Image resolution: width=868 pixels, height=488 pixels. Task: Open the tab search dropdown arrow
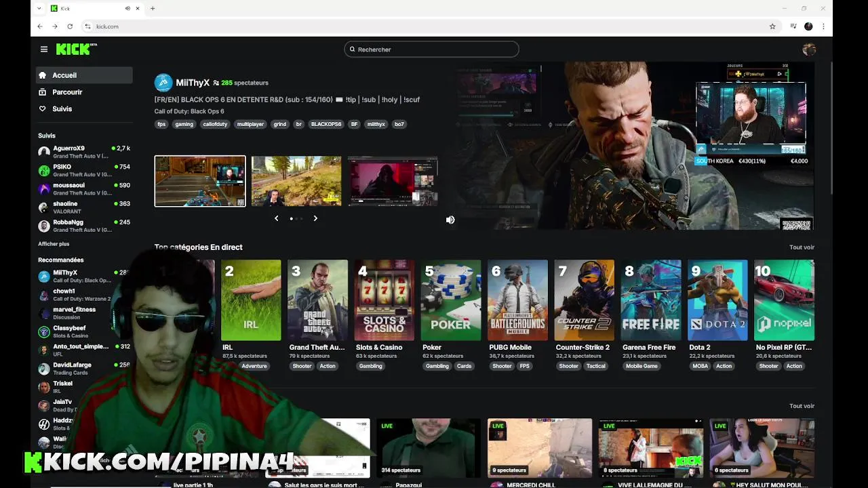[x=38, y=8]
